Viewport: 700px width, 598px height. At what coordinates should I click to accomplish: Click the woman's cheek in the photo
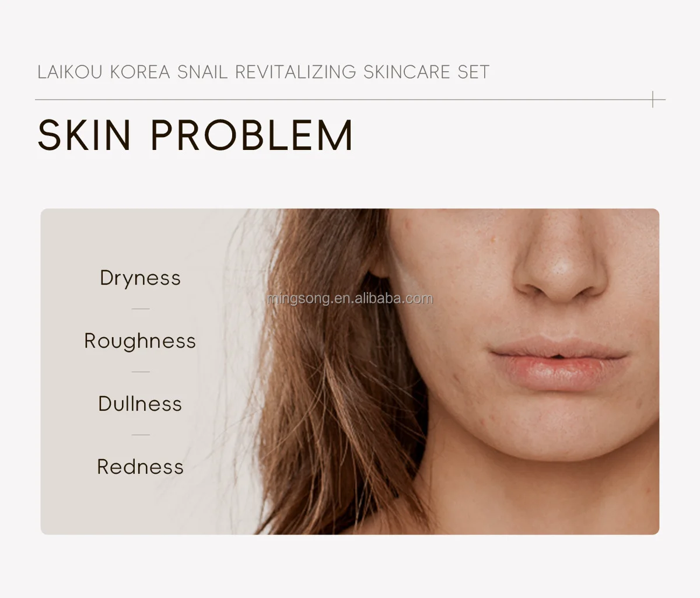click(449, 327)
